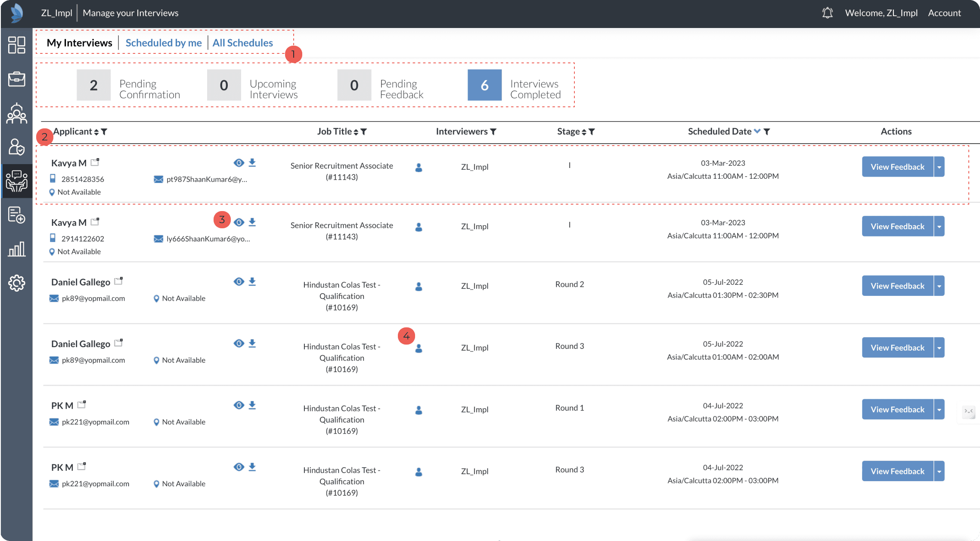Open calendar icon next to PK M Round 1

82,405
